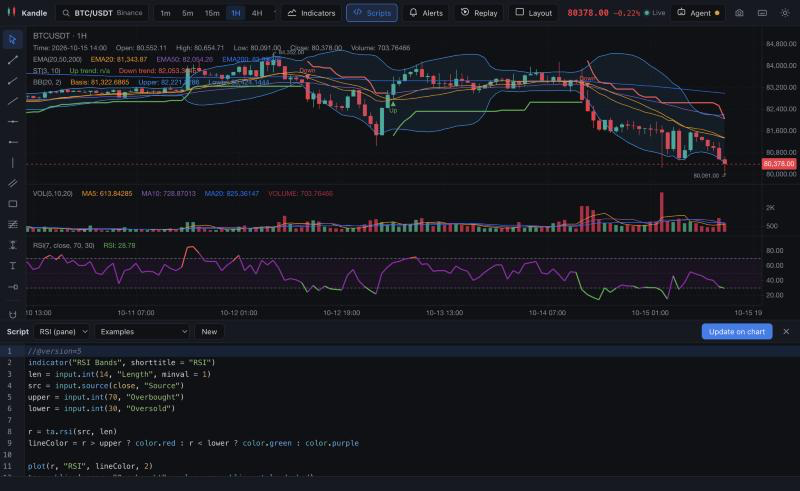The width and height of the screenshot is (800, 491).
Task: Click the BTCUSDT · 1H chart title
Action: (60, 36)
